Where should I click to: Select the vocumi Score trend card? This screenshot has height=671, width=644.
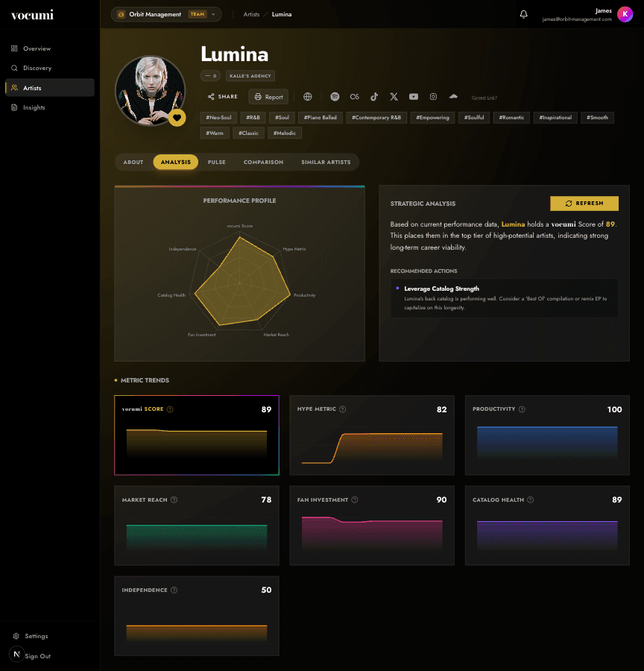click(x=197, y=435)
